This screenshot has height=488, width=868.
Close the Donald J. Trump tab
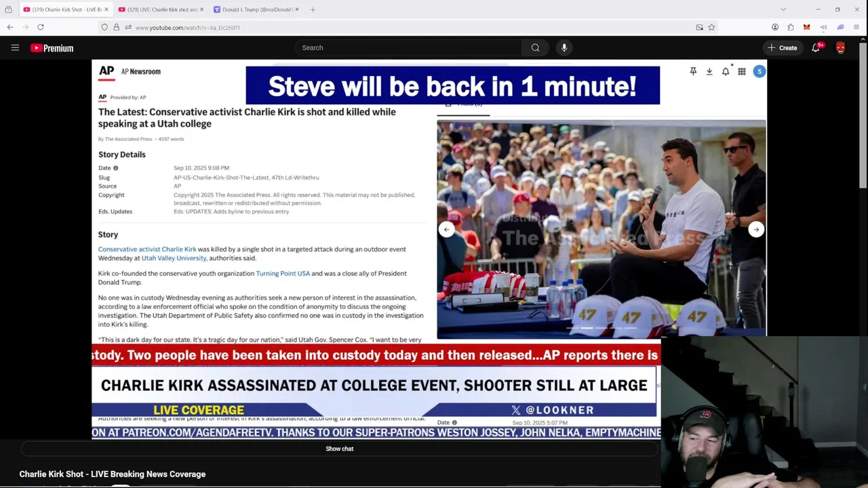tap(296, 9)
